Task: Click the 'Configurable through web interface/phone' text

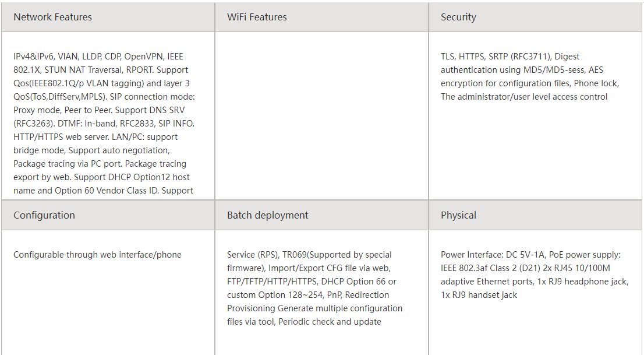Action: pos(97,255)
